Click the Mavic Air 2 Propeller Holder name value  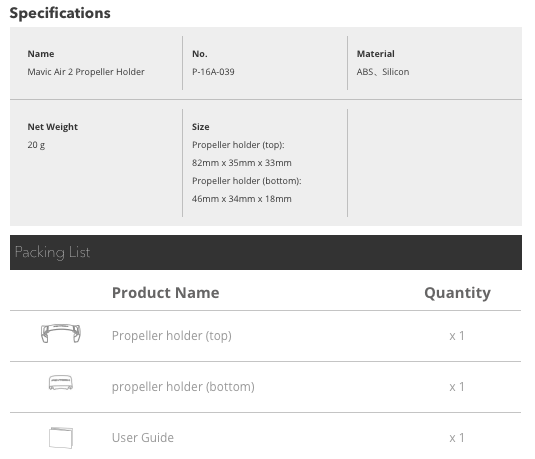(x=86, y=72)
